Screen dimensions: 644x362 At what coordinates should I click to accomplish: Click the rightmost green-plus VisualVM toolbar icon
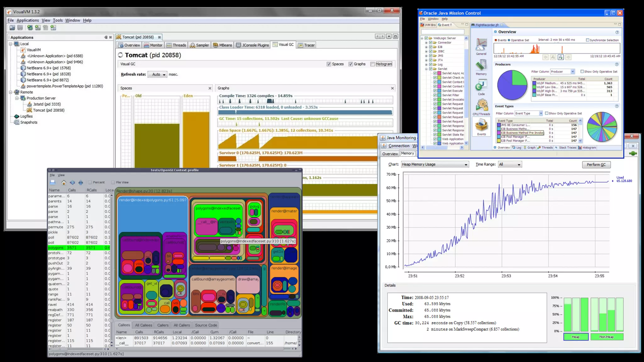click(53, 28)
